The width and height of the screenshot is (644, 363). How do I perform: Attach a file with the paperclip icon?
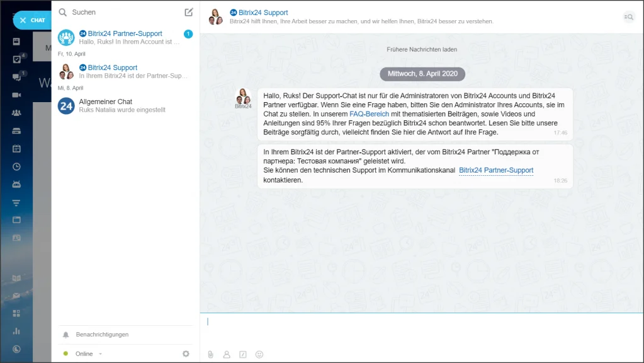coord(210,354)
